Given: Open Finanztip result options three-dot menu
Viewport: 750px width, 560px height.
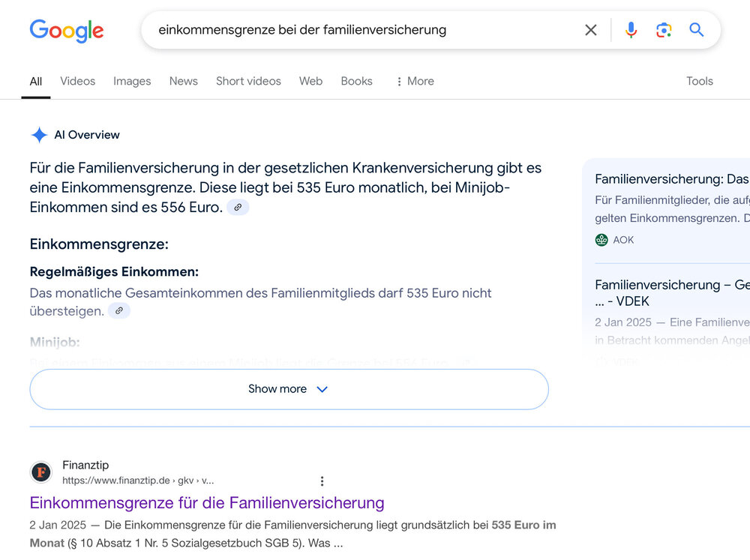Looking at the screenshot, I should click(x=322, y=481).
